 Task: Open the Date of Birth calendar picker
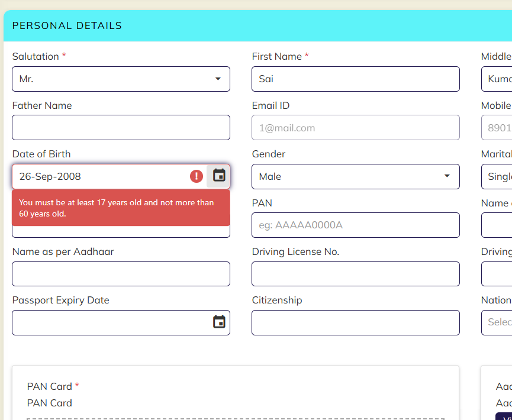point(219,176)
